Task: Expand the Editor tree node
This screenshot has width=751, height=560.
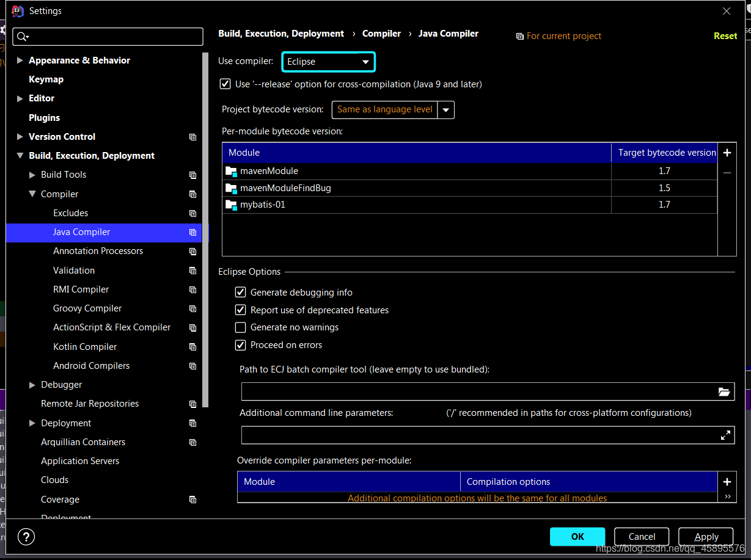Action: [x=20, y=98]
